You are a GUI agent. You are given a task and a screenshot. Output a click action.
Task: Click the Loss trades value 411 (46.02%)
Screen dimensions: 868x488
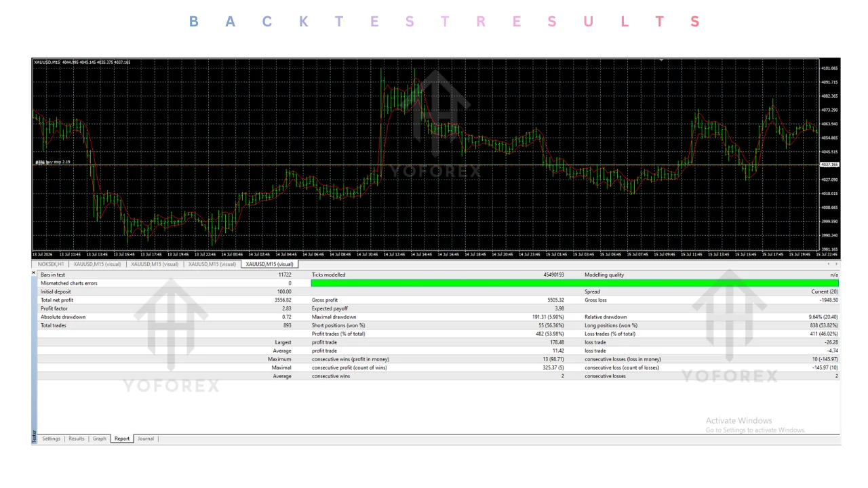pyautogui.click(x=823, y=334)
